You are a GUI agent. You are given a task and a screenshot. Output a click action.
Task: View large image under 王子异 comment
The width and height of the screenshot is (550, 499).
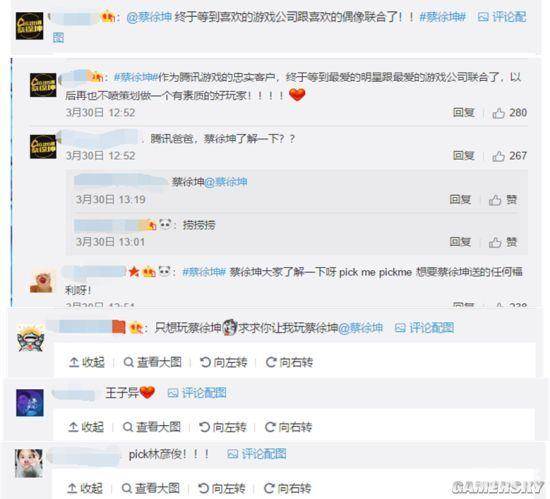click(x=152, y=427)
